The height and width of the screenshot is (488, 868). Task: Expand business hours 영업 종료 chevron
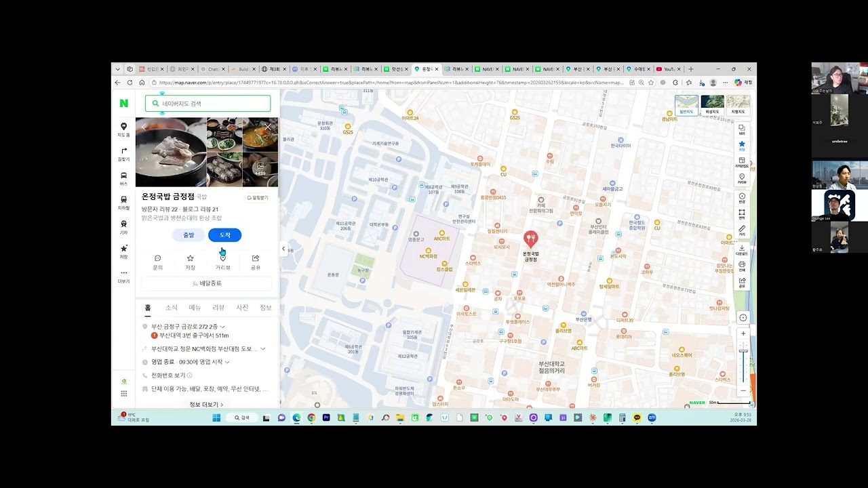click(x=227, y=362)
